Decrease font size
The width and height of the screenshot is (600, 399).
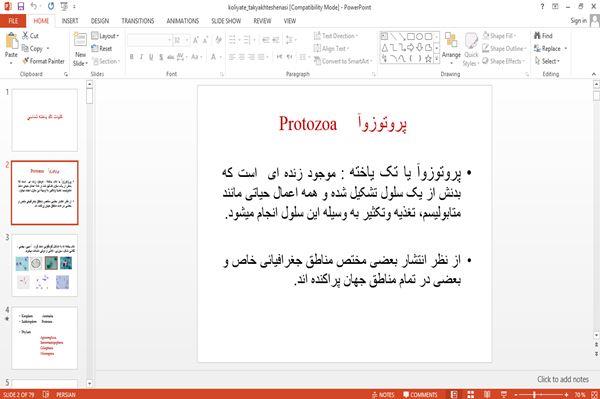pos(205,40)
